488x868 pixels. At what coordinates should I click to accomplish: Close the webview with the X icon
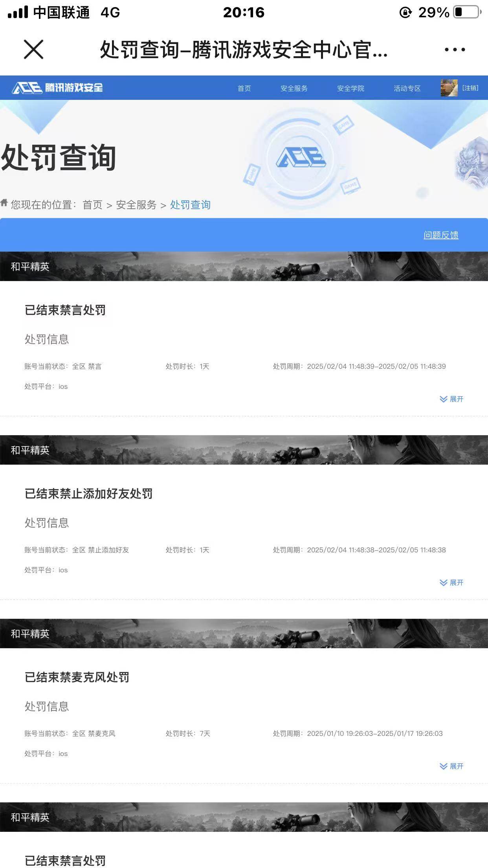tap(33, 50)
